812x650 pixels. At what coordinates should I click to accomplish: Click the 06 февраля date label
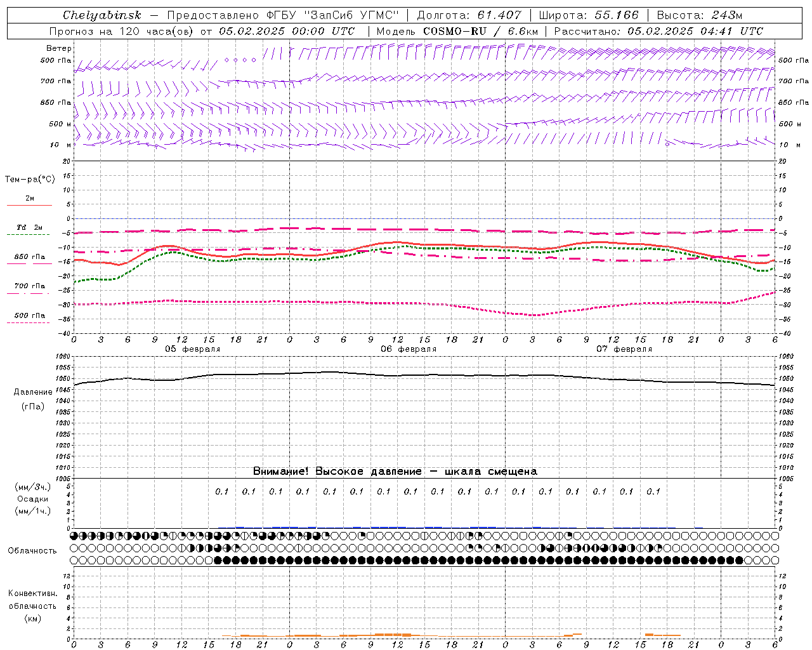tap(409, 349)
